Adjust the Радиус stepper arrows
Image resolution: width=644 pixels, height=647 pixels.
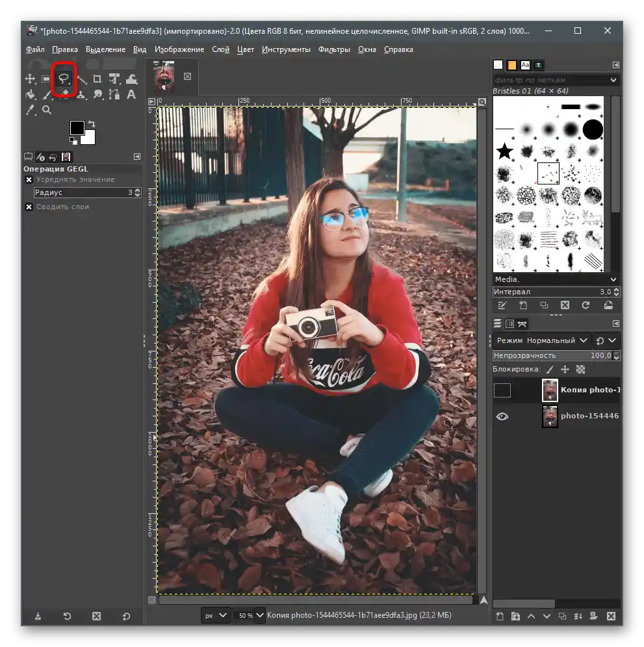pos(138,192)
